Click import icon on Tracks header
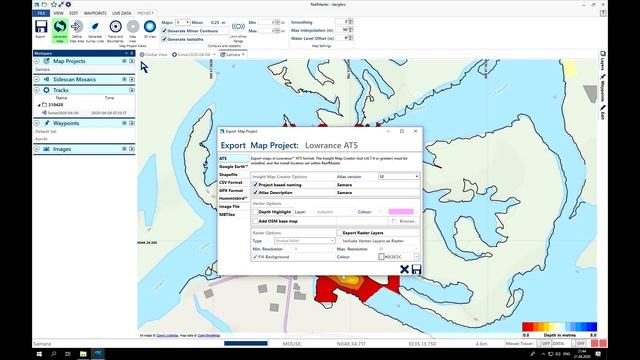This screenshot has height=360, width=640. [132, 90]
